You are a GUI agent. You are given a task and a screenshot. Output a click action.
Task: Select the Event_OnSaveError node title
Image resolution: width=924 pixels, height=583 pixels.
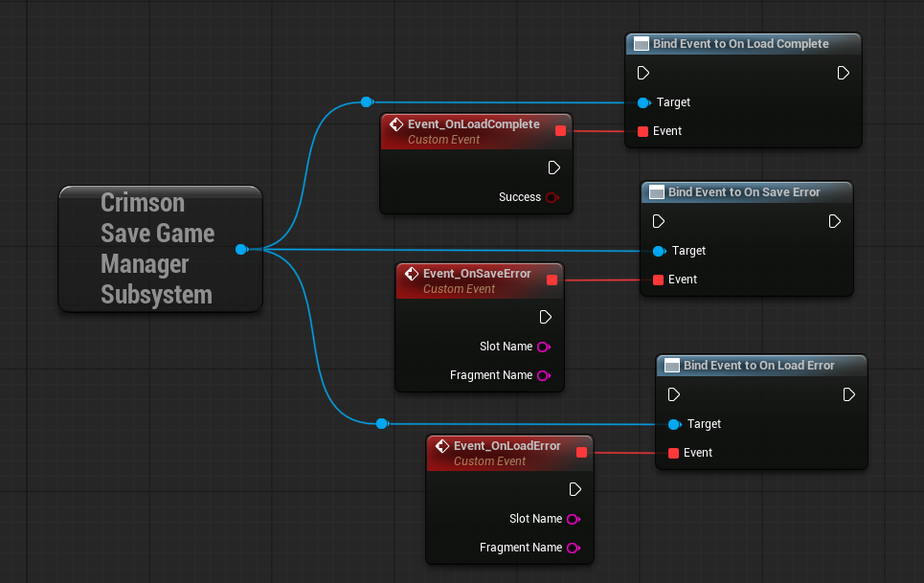click(477, 273)
